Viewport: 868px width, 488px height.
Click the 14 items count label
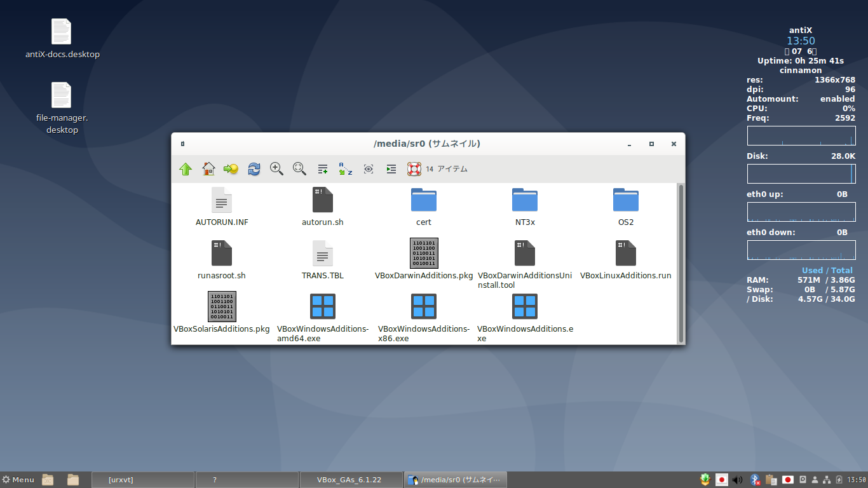pos(447,169)
